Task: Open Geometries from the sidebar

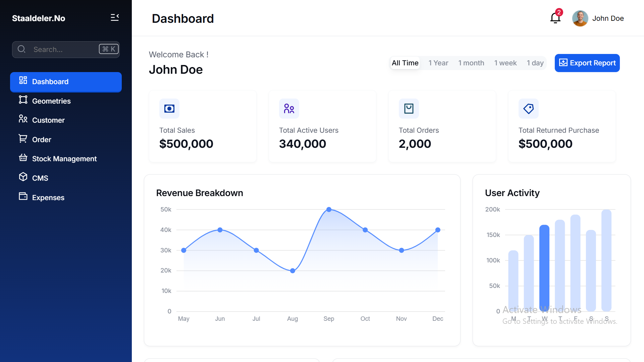Action: click(51, 101)
